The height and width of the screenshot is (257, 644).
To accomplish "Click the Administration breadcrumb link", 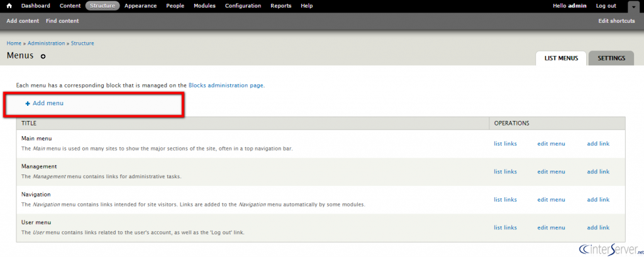I will pos(47,43).
